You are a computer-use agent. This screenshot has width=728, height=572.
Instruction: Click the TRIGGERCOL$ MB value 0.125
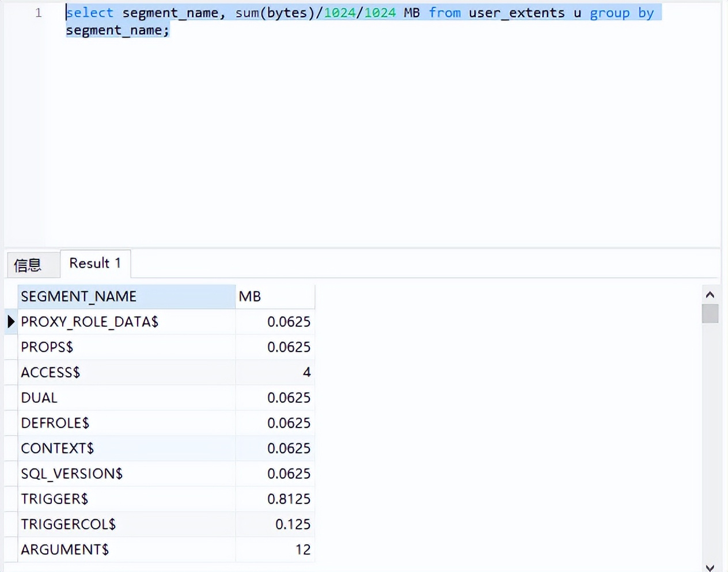(x=292, y=524)
